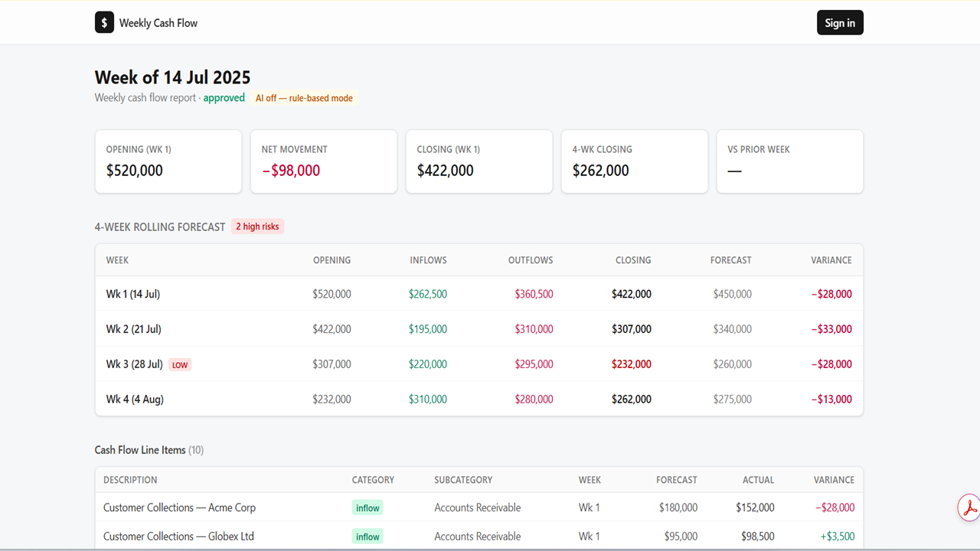Click the Wk 2 (21 Jul) row label

point(134,329)
